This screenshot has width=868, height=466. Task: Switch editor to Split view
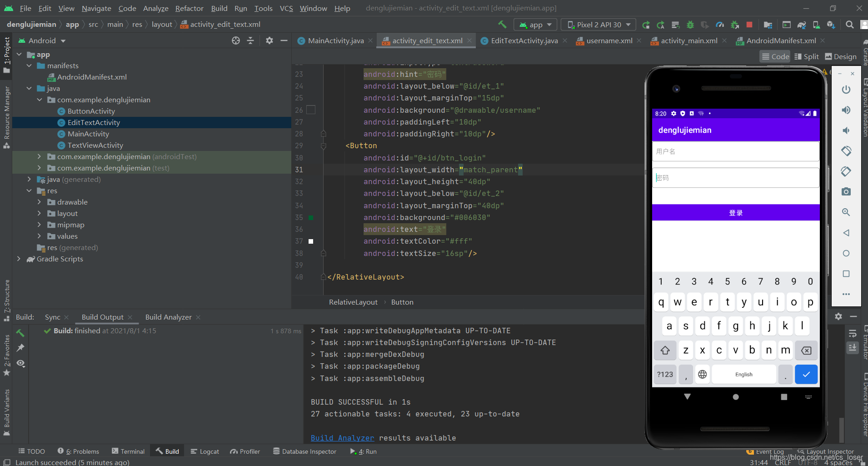pos(807,56)
